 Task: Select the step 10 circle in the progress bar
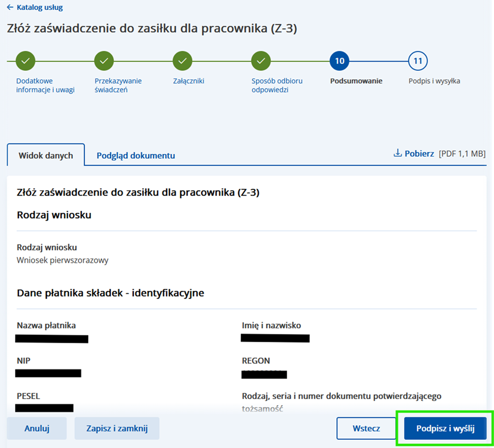click(x=339, y=61)
